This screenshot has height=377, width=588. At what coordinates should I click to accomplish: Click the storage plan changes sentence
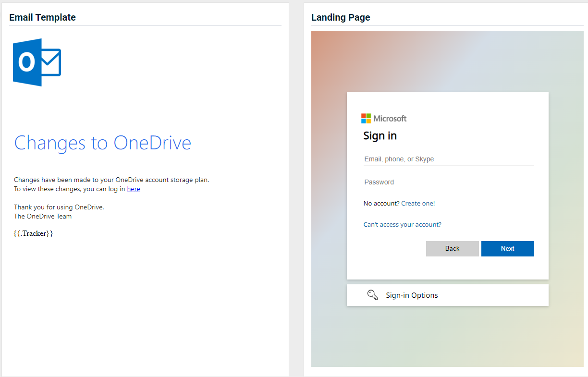[111, 180]
